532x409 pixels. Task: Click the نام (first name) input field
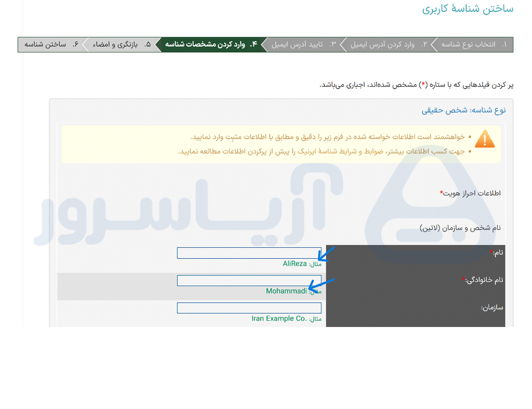(x=249, y=253)
